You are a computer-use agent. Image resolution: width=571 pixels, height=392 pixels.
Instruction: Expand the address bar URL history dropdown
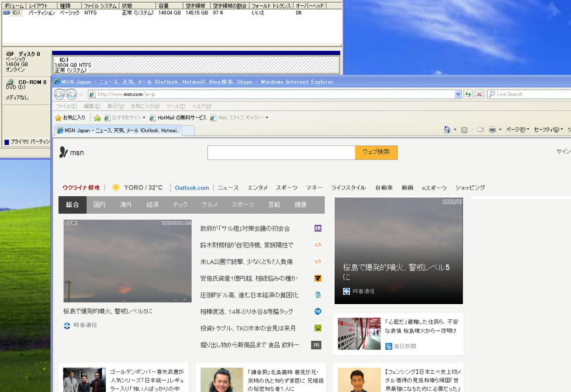pyautogui.click(x=458, y=94)
